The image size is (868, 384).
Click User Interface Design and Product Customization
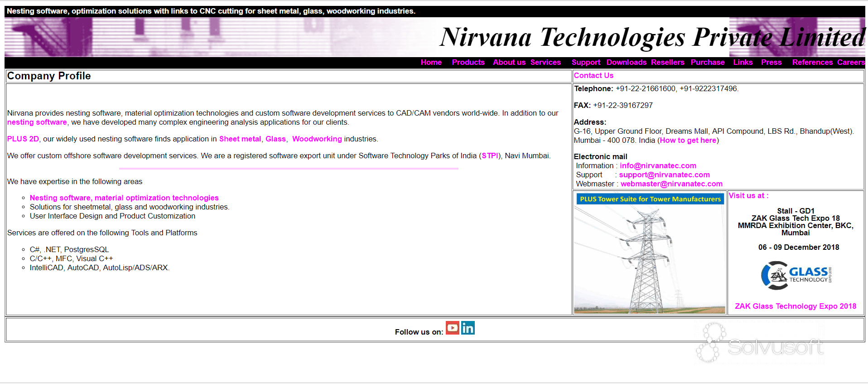[112, 216]
